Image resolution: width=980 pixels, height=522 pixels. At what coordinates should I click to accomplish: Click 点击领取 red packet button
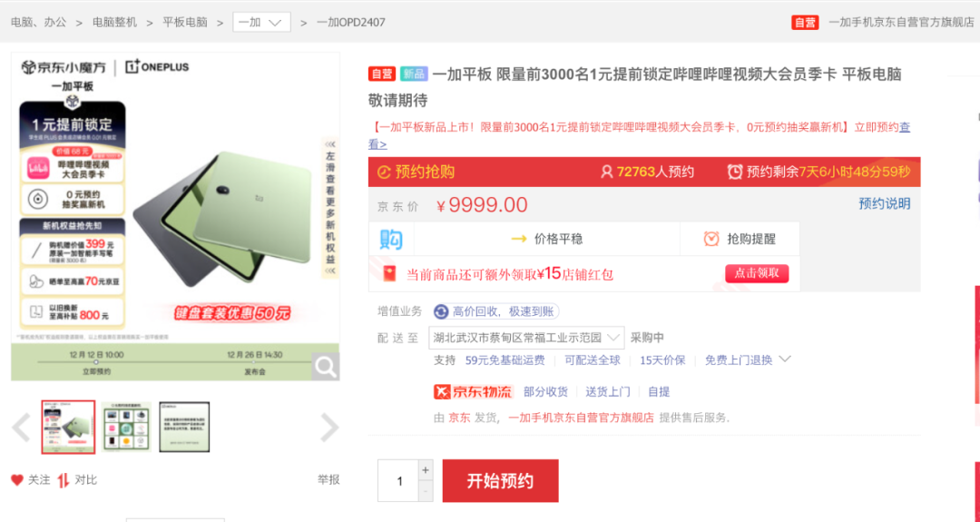pos(757,273)
